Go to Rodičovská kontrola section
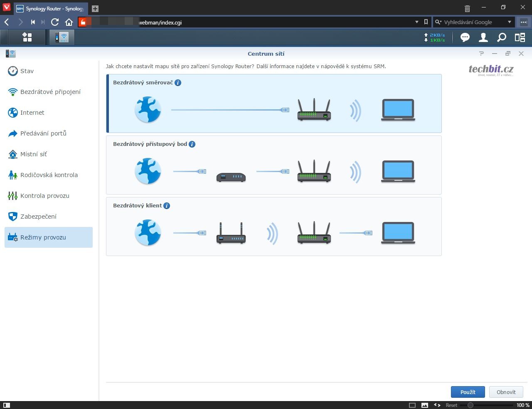The width and height of the screenshot is (532, 409). pos(49,175)
